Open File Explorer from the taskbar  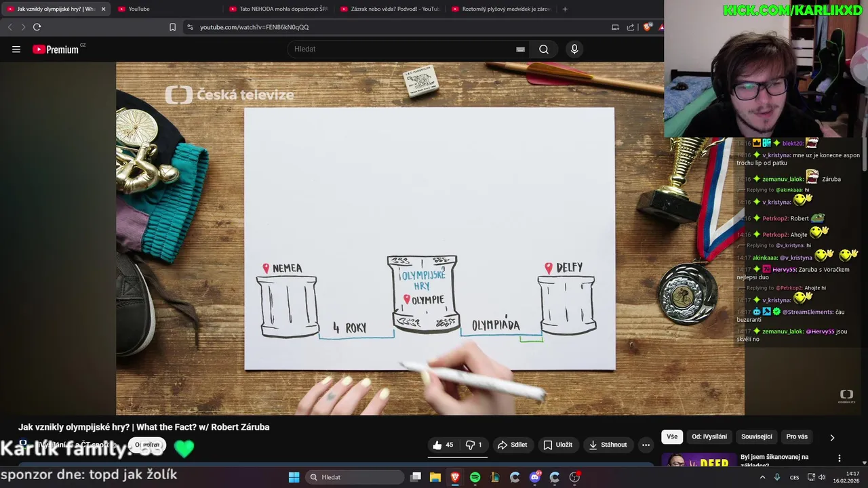pos(435,477)
